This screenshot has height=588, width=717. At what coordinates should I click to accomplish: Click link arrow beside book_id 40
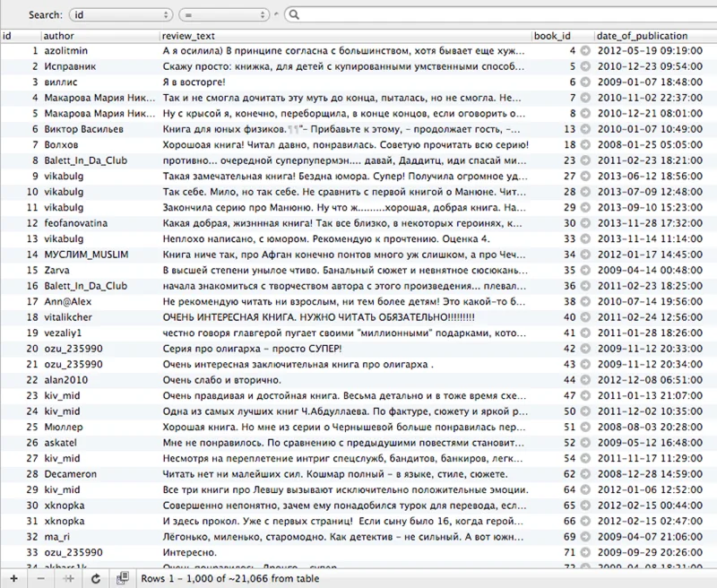(584, 317)
